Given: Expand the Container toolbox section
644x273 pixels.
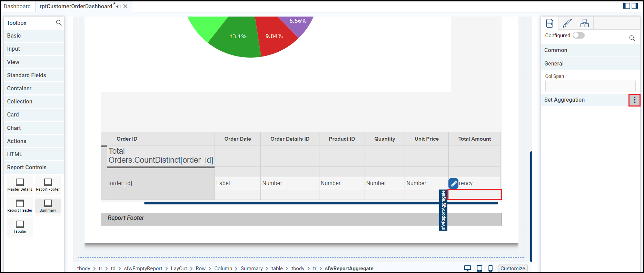Looking at the screenshot, I should 34,89.
